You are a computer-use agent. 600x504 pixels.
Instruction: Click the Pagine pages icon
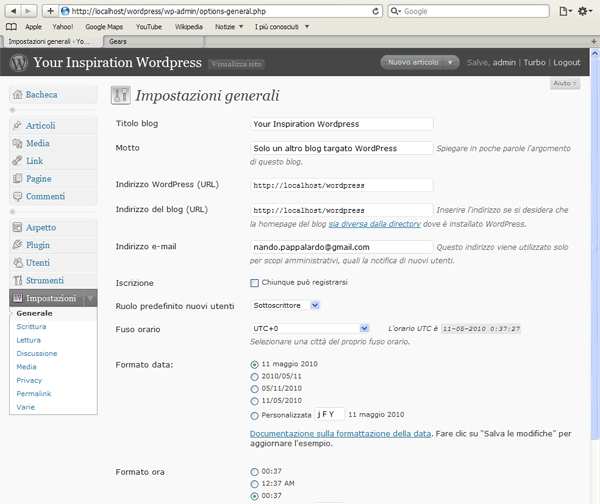click(17, 178)
